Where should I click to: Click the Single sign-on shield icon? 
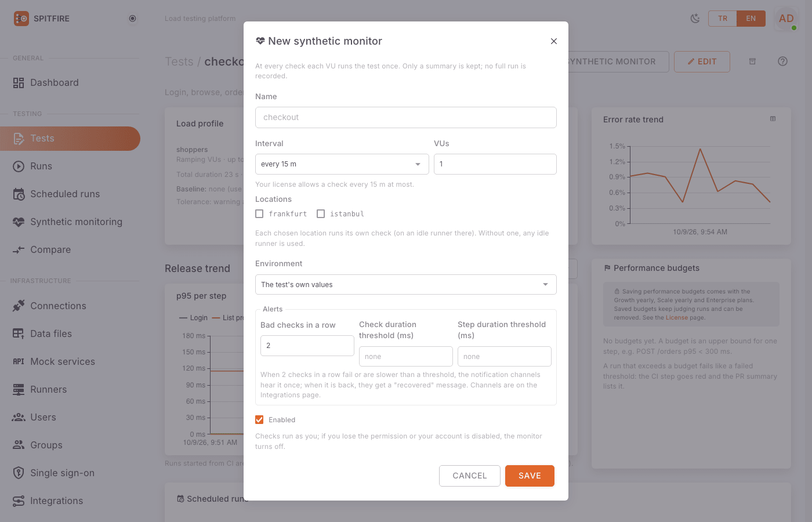coord(19,473)
